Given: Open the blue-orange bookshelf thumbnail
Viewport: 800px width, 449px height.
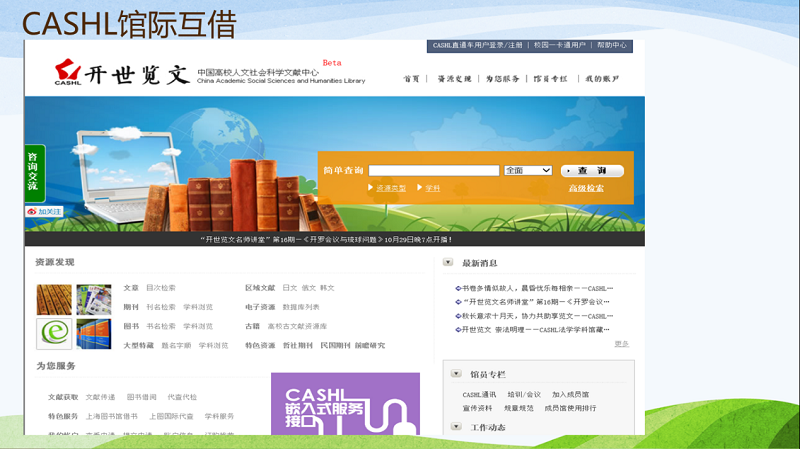Looking at the screenshot, I should pyautogui.click(x=94, y=334).
